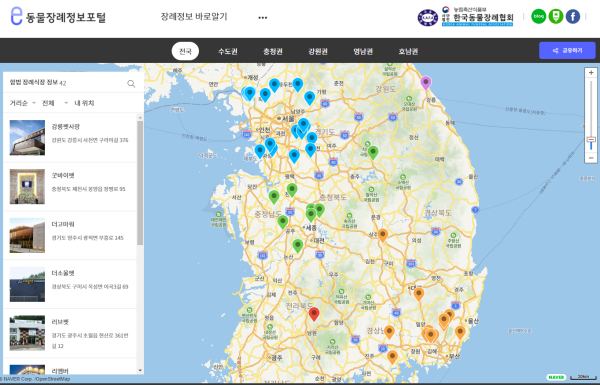
Task: Click the e동물장례정보포털 site logo
Action: point(58,16)
